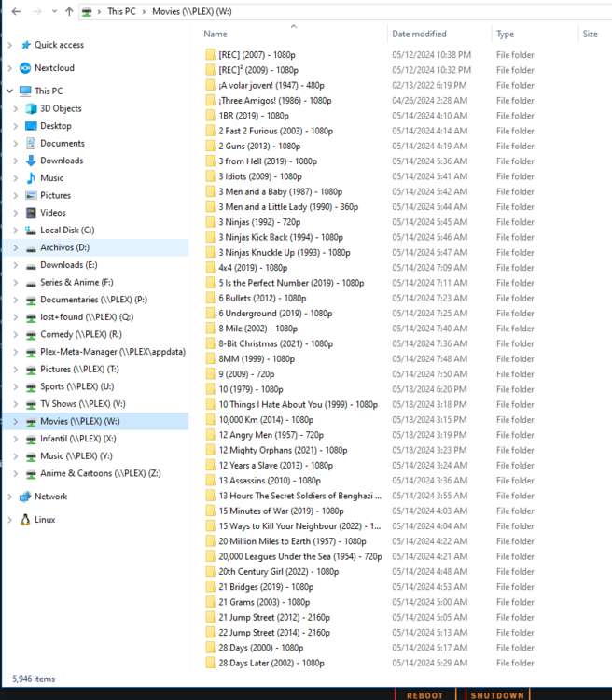This screenshot has height=700, width=612.
Task: Click the Desktop icon in sidebar
Action: (31, 126)
